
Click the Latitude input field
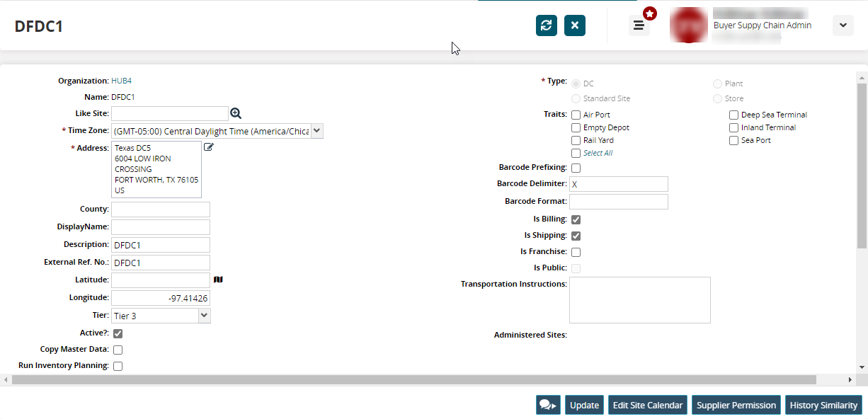point(161,280)
